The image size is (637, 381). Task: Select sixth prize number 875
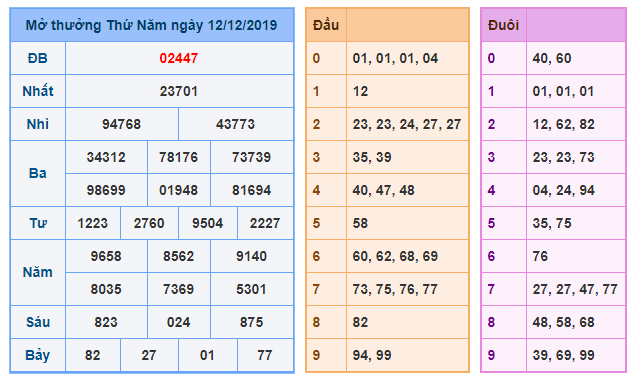click(251, 322)
